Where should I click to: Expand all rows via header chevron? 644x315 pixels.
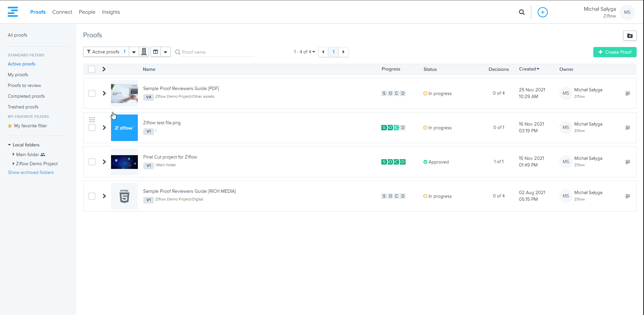(104, 69)
